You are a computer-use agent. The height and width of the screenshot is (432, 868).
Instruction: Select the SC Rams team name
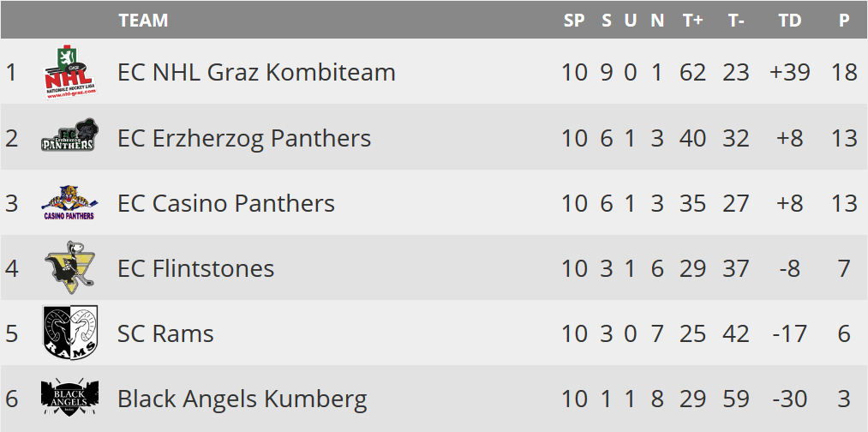(x=165, y=333)
